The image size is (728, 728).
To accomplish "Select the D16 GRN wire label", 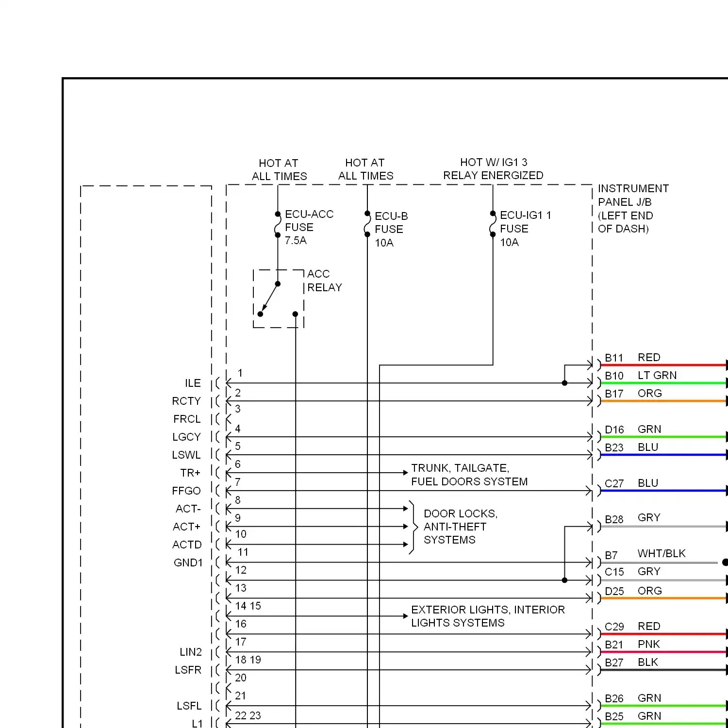I will 633,430.
